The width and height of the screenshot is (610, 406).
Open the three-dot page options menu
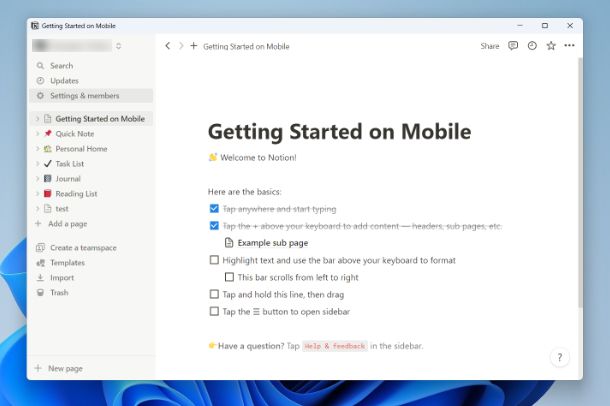tap(570, 46)
